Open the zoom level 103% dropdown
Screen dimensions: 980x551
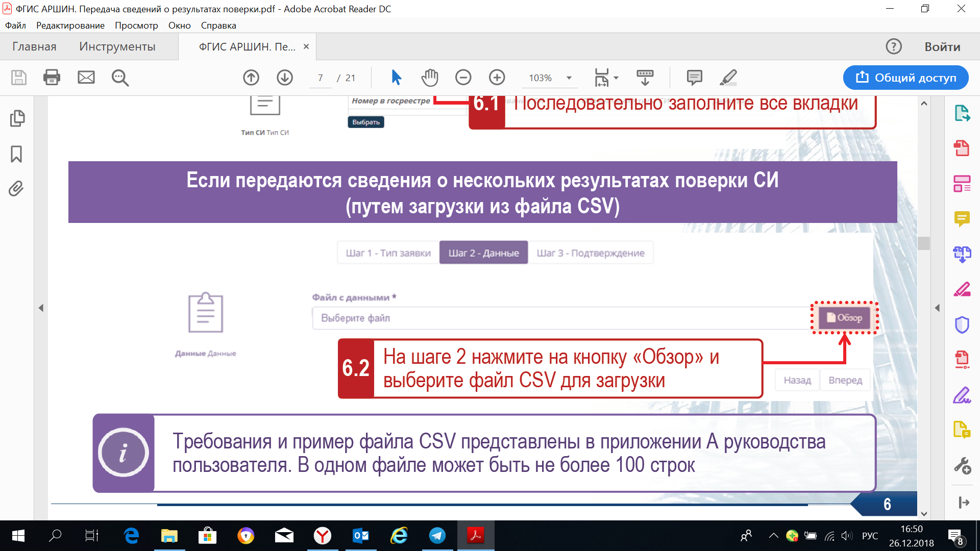(569, 78)
